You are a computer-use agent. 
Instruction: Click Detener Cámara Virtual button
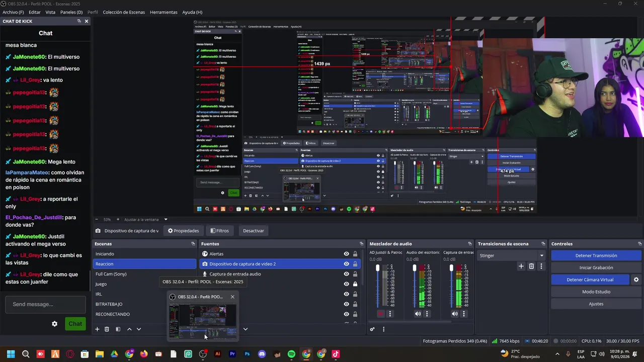590,280
